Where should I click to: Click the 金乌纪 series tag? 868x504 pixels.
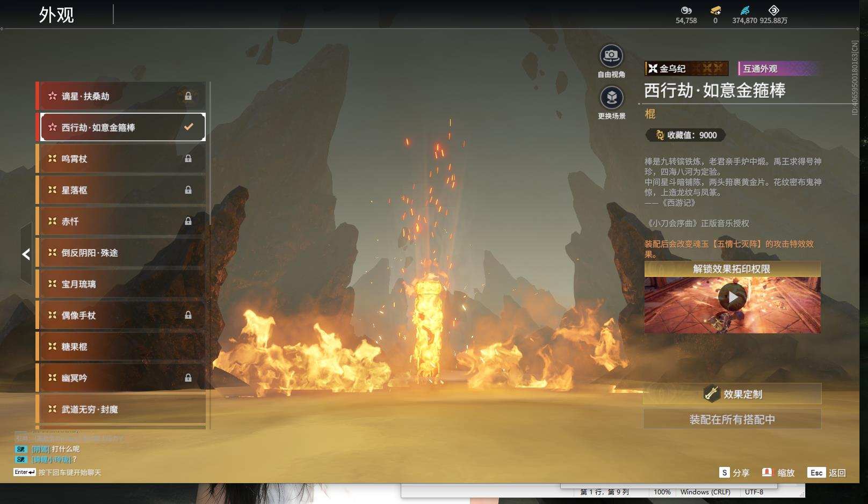click(686, 68)
